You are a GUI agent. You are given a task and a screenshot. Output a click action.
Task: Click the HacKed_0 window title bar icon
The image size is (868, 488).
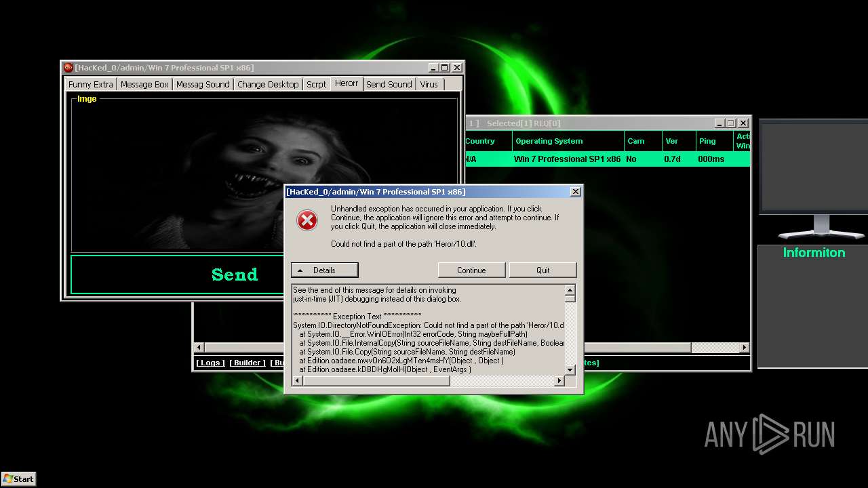pyautogui.click(x=68, y=68)
